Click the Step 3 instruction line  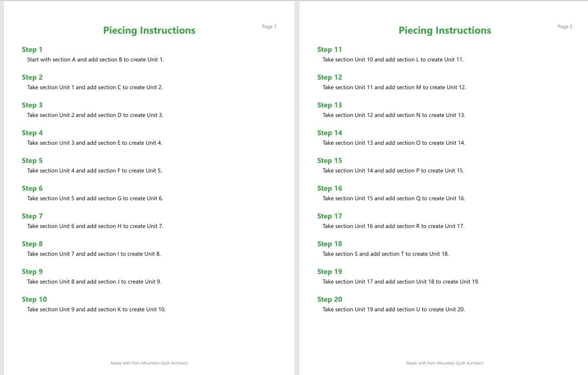pos(95,115)
